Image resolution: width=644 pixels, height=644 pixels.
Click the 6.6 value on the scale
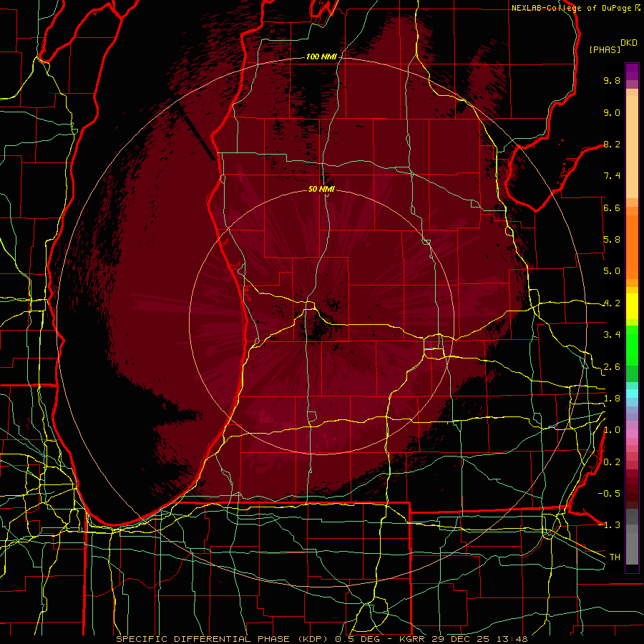point(612,208)
